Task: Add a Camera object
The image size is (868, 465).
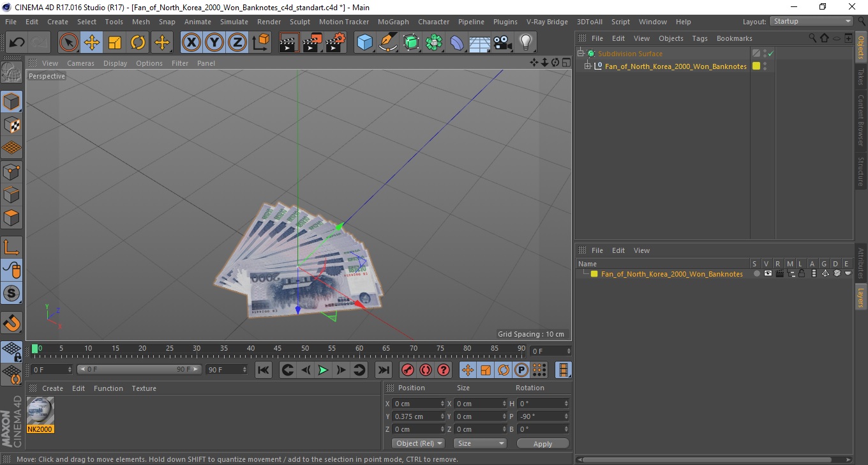Action: (502, 43)
